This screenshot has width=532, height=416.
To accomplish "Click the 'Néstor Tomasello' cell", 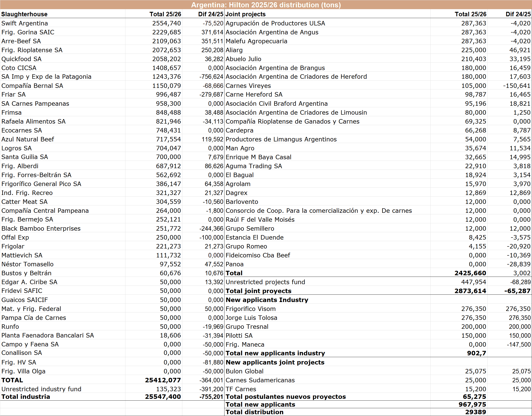I will [x=27, y=264].
